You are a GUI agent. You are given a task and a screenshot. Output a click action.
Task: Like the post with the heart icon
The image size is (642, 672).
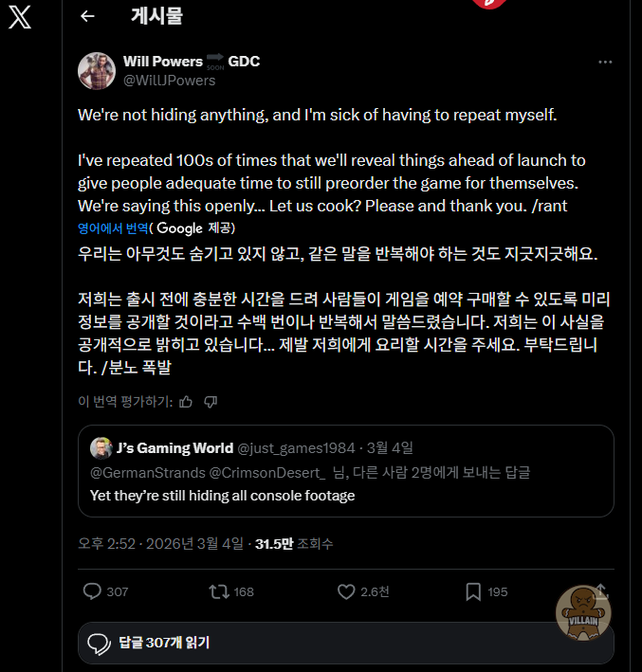347,591
